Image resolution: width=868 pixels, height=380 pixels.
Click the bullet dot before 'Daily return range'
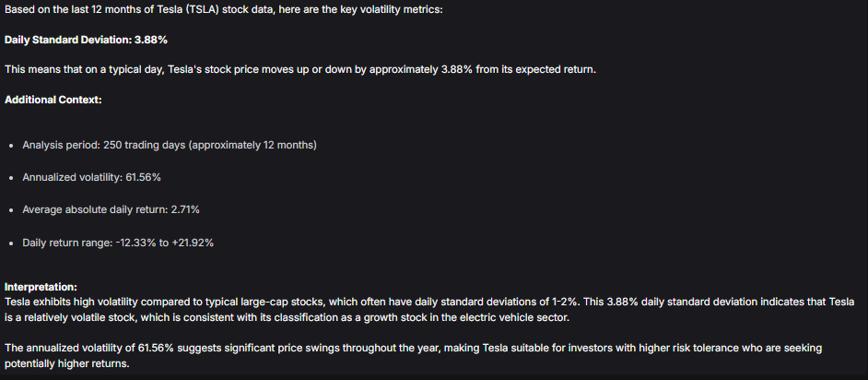tap(12, 243)
